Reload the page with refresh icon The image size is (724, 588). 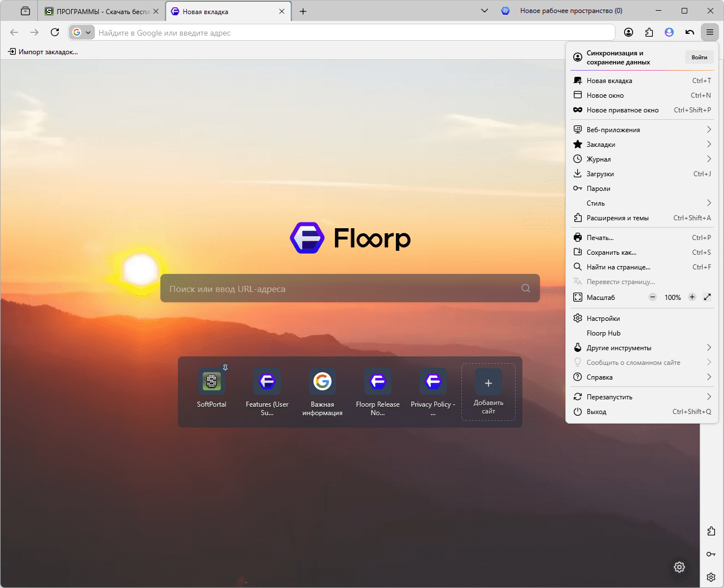pos(55,33)
